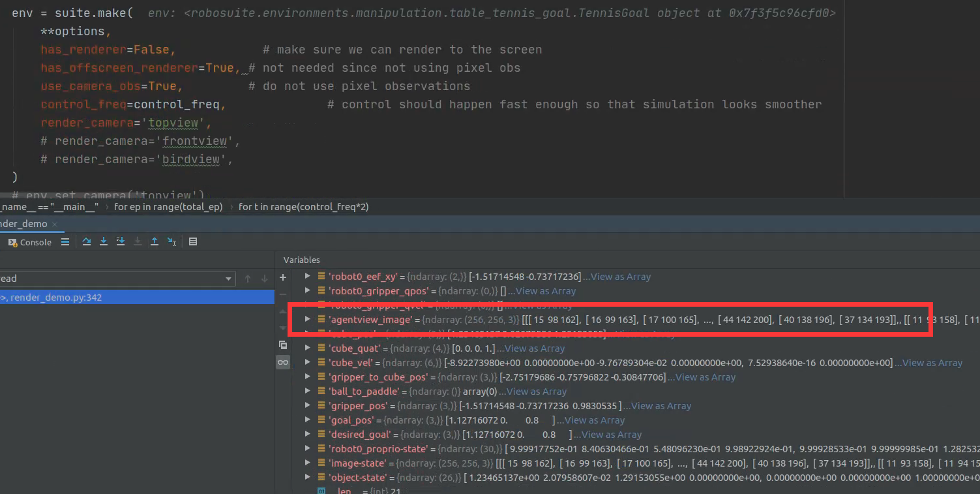Click the Step Out debugger icon
Image resolution: width=980 pixels, height=494 pixels.
pyautogui.click(x=155, y=241)
